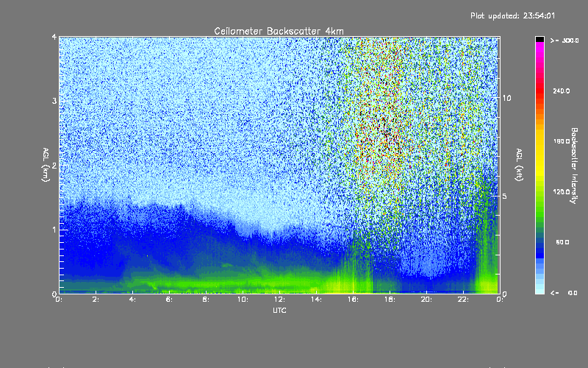Click the 'Ceilometer Backscatter 4km' plot title
Screen dimensions: 588x368
pyautogui.click(x=279, y=31)
